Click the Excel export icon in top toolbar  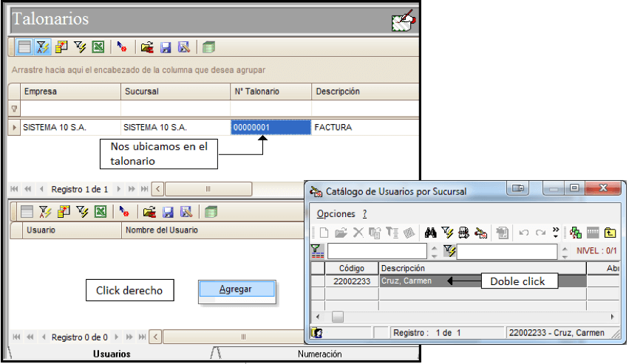click(98, 47)
